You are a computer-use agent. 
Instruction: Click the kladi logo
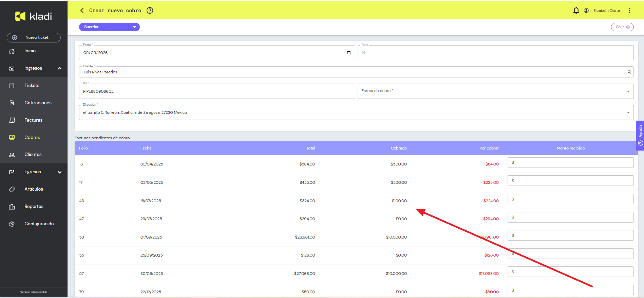(34, 16)
